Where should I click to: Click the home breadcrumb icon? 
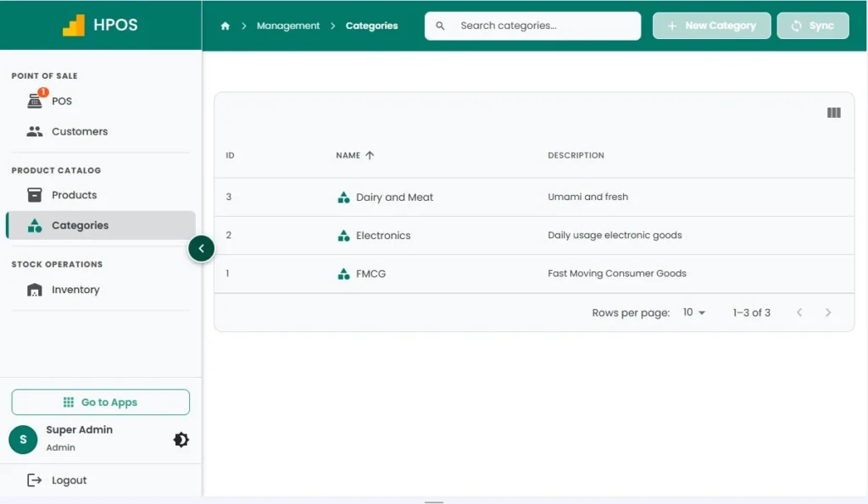point(225,25)
